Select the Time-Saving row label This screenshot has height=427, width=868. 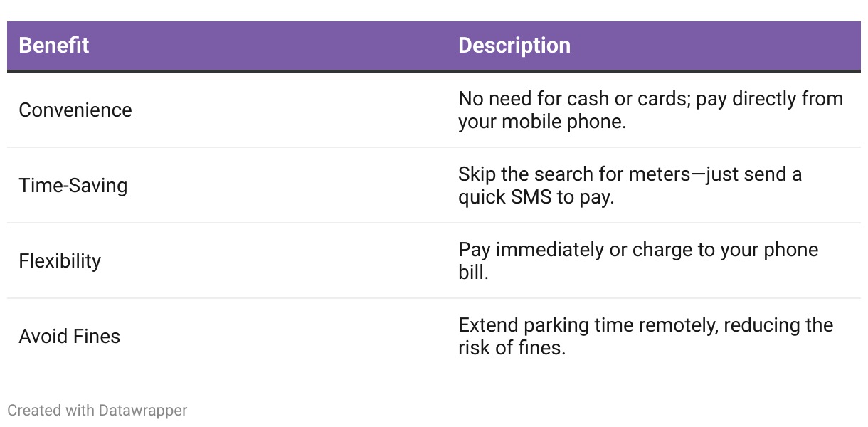[x=73, y=186]
